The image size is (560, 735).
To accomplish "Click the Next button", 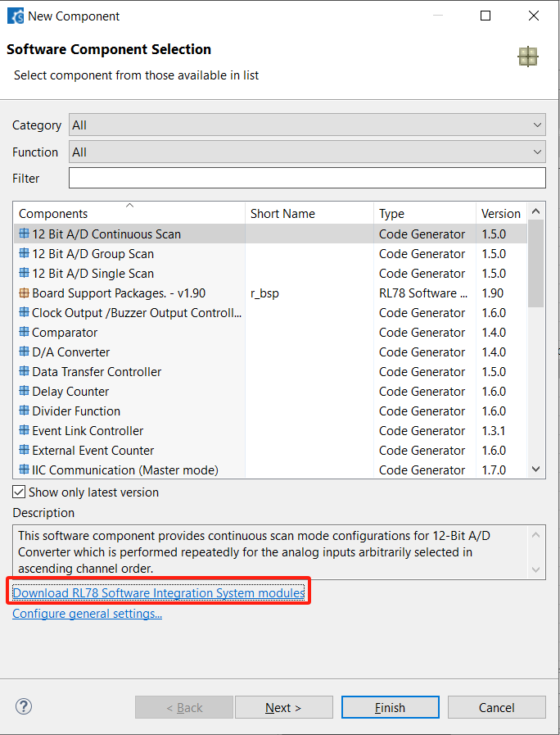I will pos(283,707).
